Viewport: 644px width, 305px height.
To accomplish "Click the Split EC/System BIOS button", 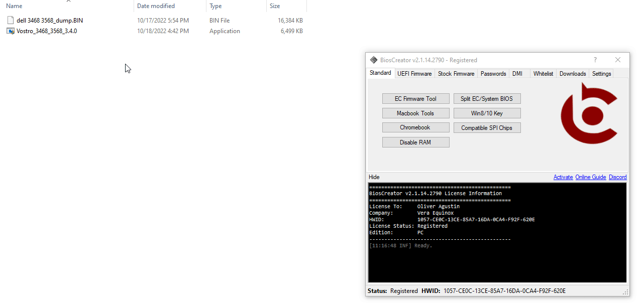I will click(x=487, y=99).
